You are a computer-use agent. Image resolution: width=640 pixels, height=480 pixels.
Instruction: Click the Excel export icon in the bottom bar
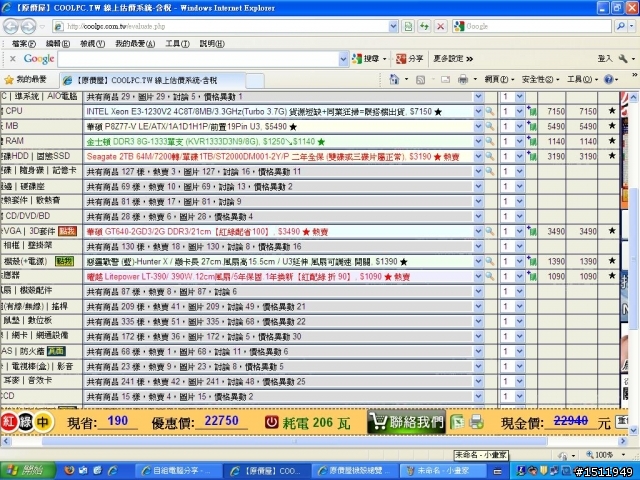coord(458,422)
